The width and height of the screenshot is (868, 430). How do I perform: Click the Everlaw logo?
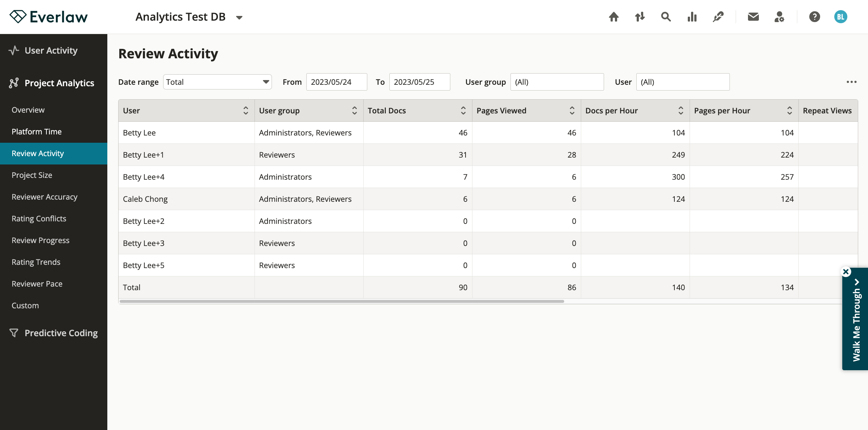pyautogui.click(x=49, y=17)
